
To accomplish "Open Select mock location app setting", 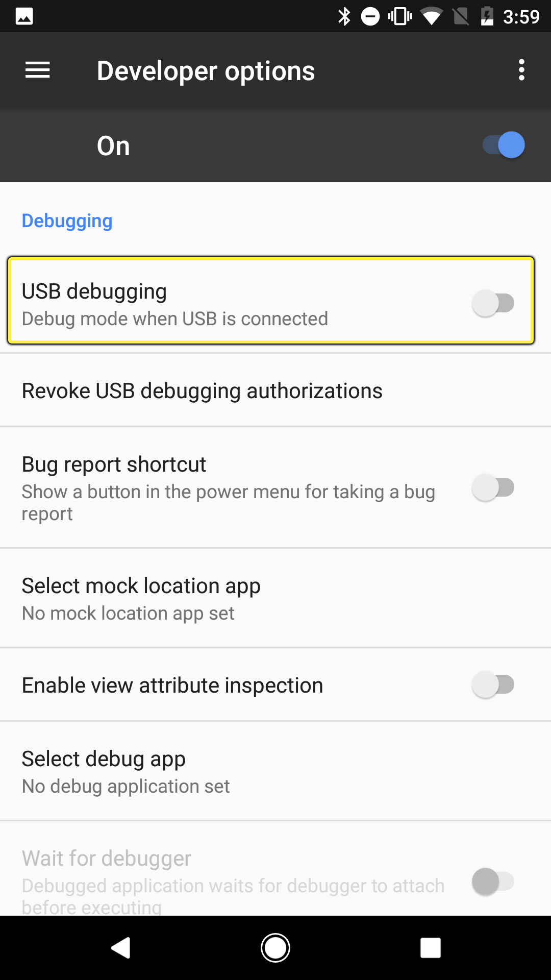I will (x=275, y=598).
